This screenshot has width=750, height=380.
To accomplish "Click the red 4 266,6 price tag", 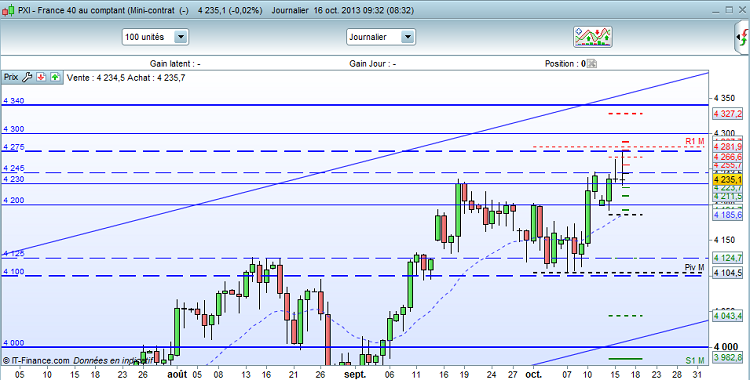I will tap(728, 157).
